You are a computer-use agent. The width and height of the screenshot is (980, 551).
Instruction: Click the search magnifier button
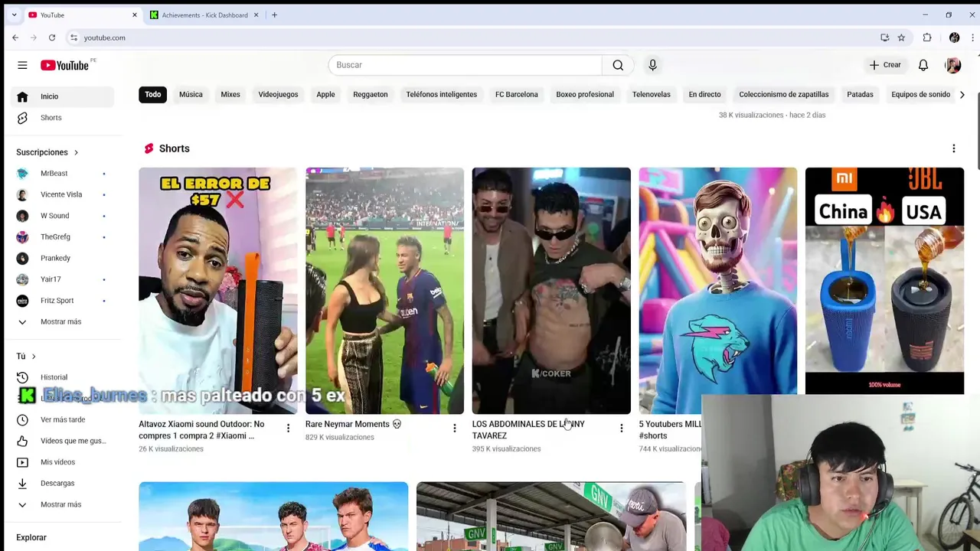618,65
